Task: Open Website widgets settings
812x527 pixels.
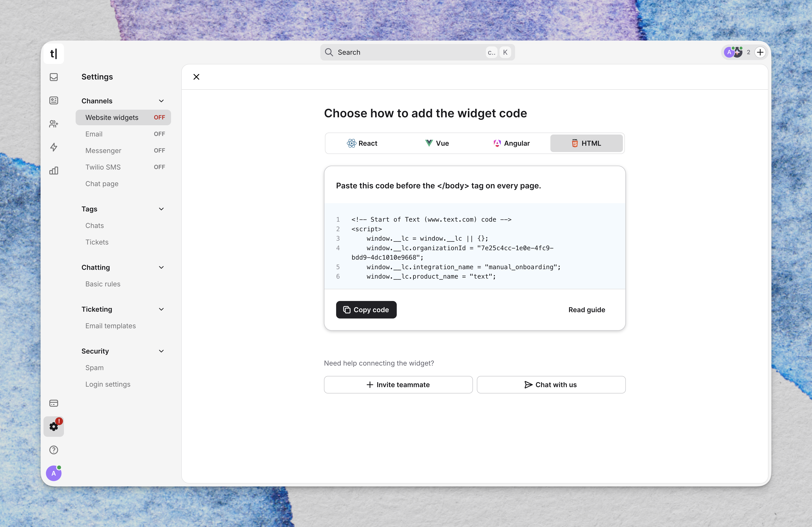Action: [123, 117]
